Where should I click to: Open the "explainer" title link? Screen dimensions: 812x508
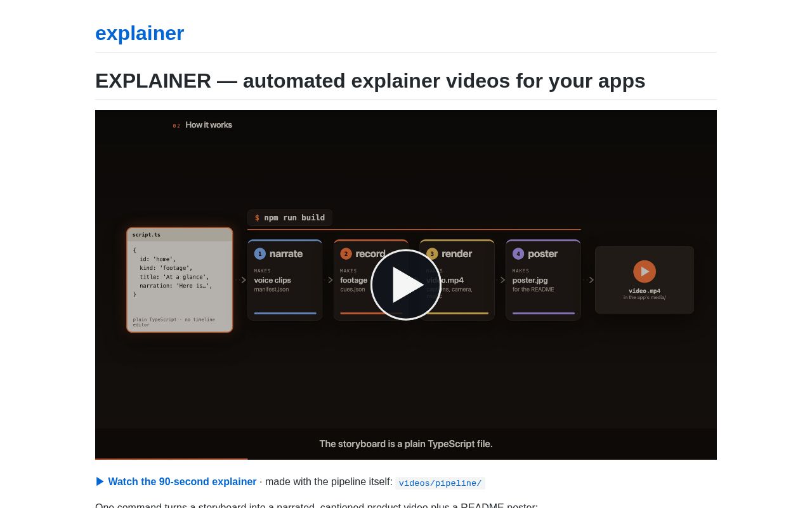point(140,33)
